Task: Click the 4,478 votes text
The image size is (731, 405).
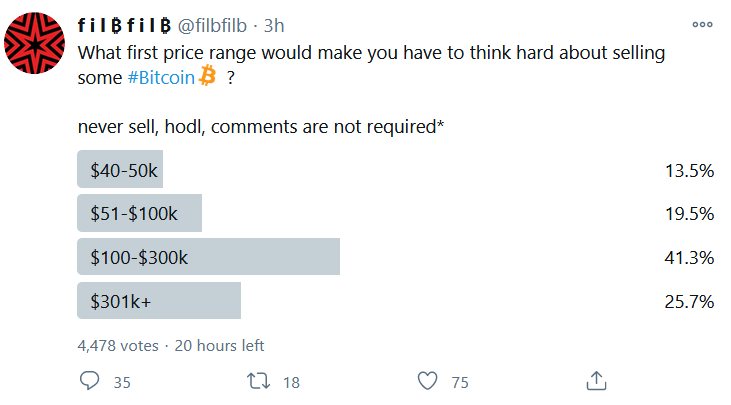Action: pos(118,346)
